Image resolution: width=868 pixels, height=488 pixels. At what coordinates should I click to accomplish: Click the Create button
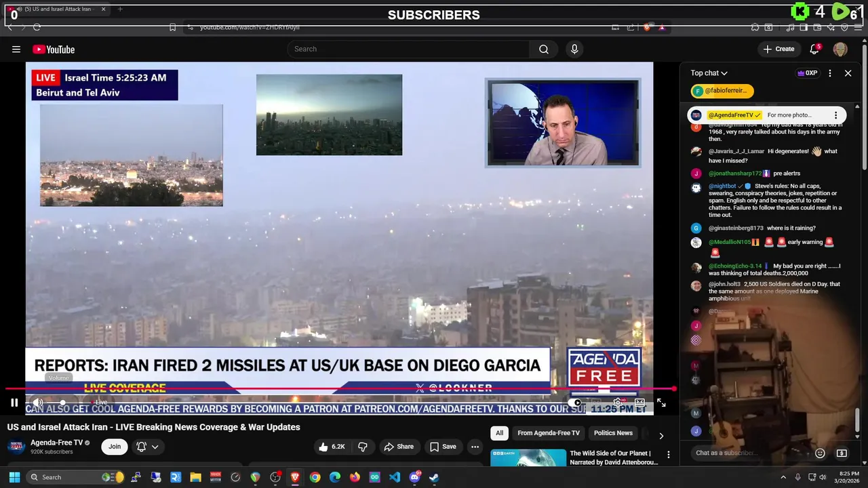778,49
